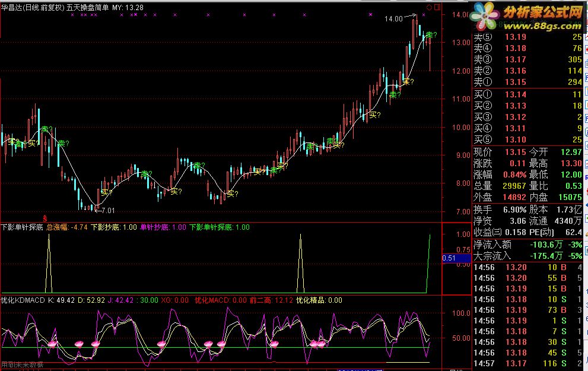Click the 下影单针探底 white panel title
The height and width of the screenshot is (371, 588).
[x=22, y=227]
